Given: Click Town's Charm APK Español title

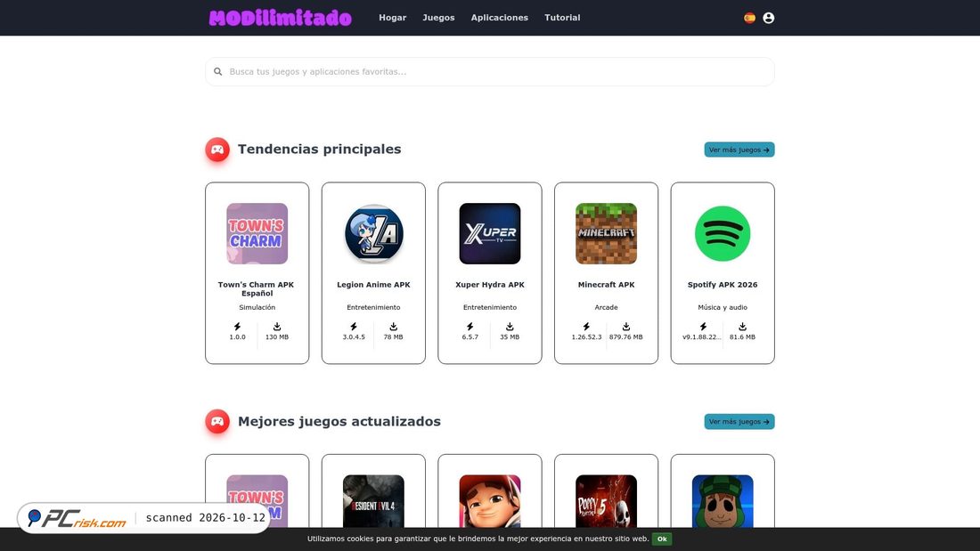Looking at the screenshot, I should pos(257,288).
